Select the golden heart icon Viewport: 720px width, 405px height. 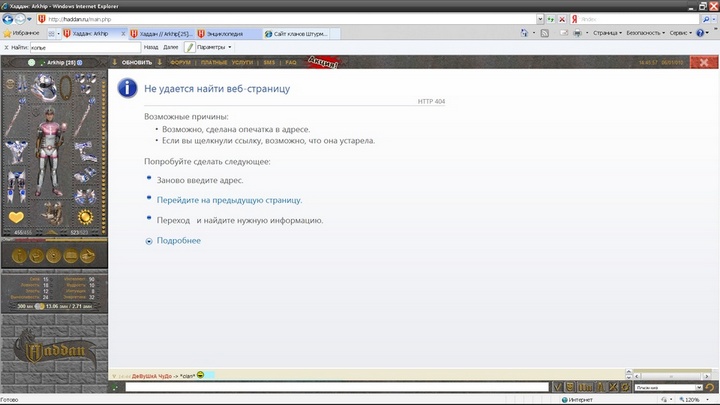click(16, 217)
